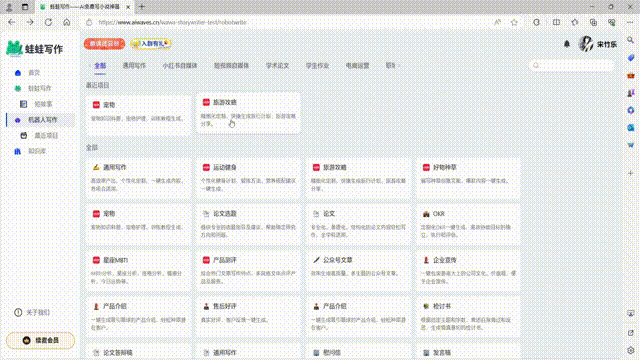Open the 发言稿 template card
Screen dimensions: 640x360
click(468, 352)
